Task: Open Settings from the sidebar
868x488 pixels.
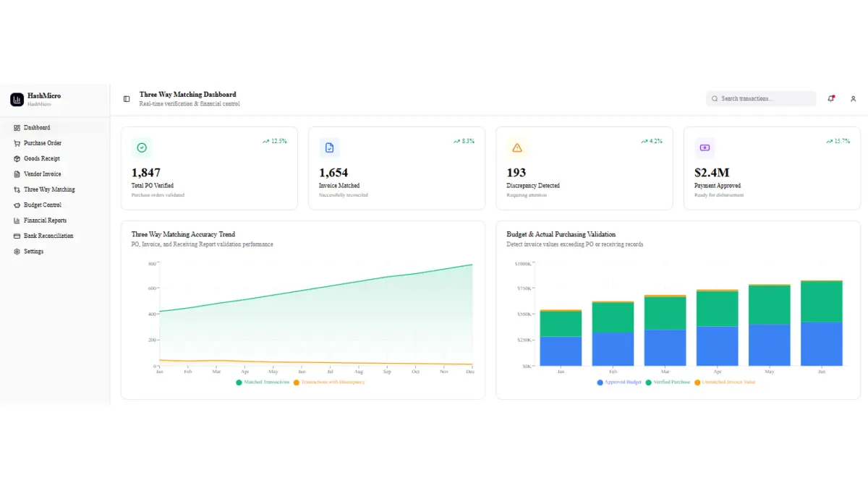Action: tap(33, 252)
